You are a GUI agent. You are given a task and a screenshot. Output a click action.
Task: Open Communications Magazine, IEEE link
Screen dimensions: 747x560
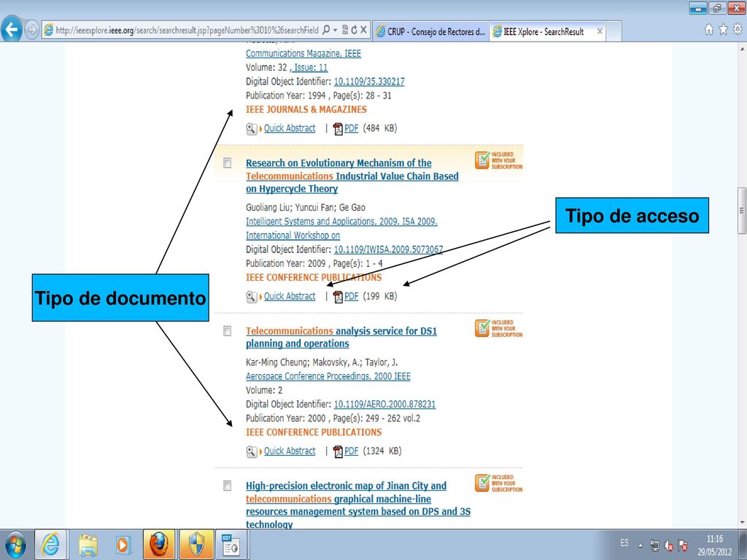[303, 53]
